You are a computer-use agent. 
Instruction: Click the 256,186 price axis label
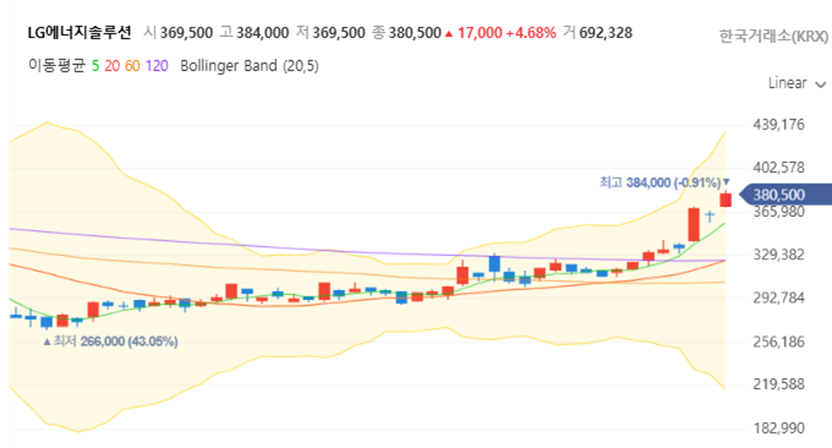tap(778, 341)
